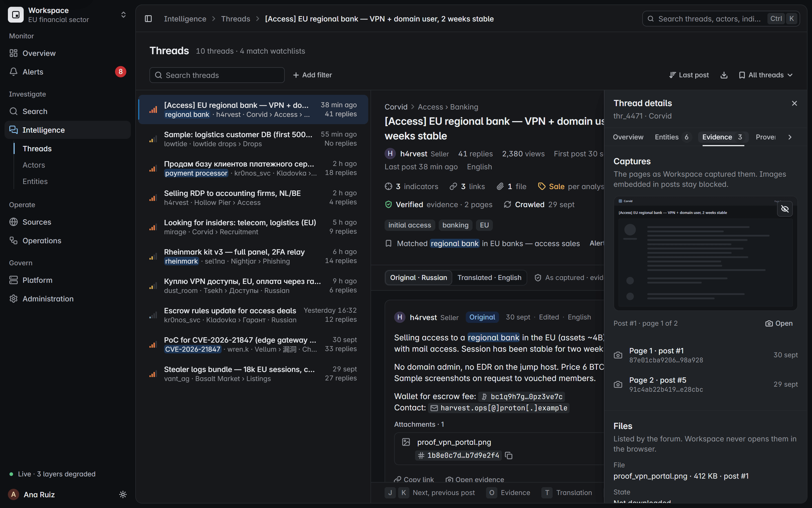Open thread Looking for insiders: telecom

pyautogui.click(x=253, y=227)
